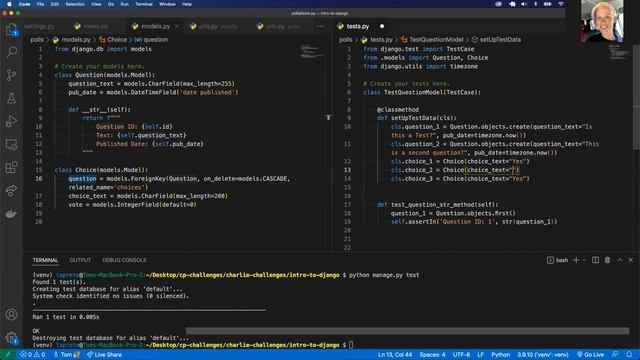Click the polls breadcrumb in left editor
The height and width of the screenshot is (360, 640).
37,40
